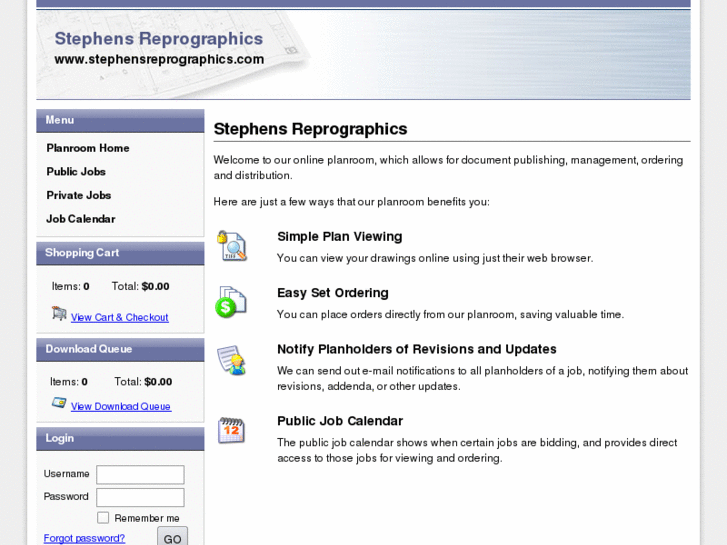Focus the Password input field
Image resolution: width=727 pixels, height=545 pixels.
pyautogui.click(x=140, y=497)
